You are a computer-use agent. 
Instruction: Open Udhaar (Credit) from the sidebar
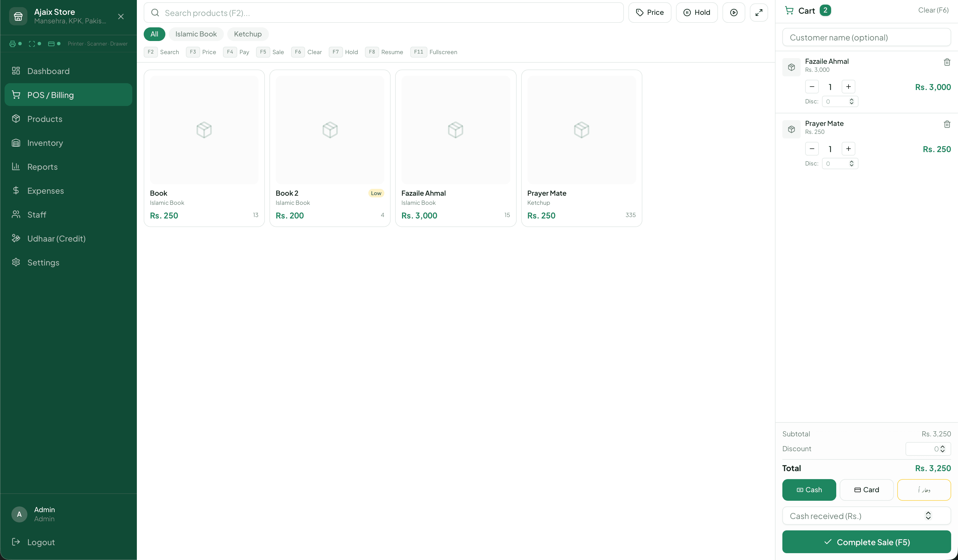[56, 239]
